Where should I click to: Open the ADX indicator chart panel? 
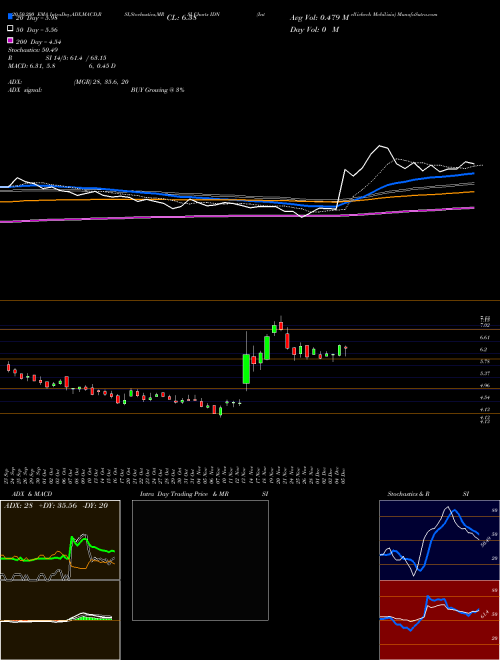(60, 540)
